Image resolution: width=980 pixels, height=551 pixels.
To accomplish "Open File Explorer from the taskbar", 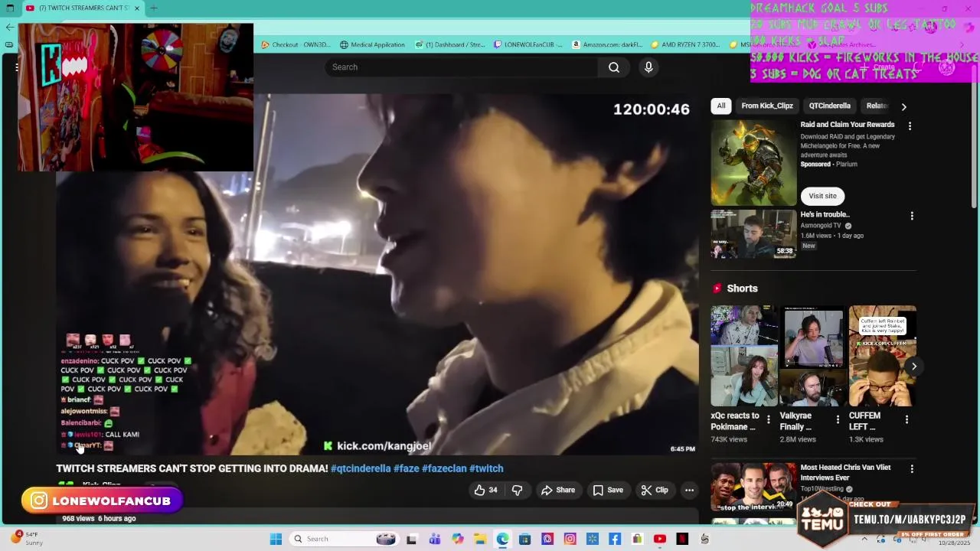I will (479, 539).
